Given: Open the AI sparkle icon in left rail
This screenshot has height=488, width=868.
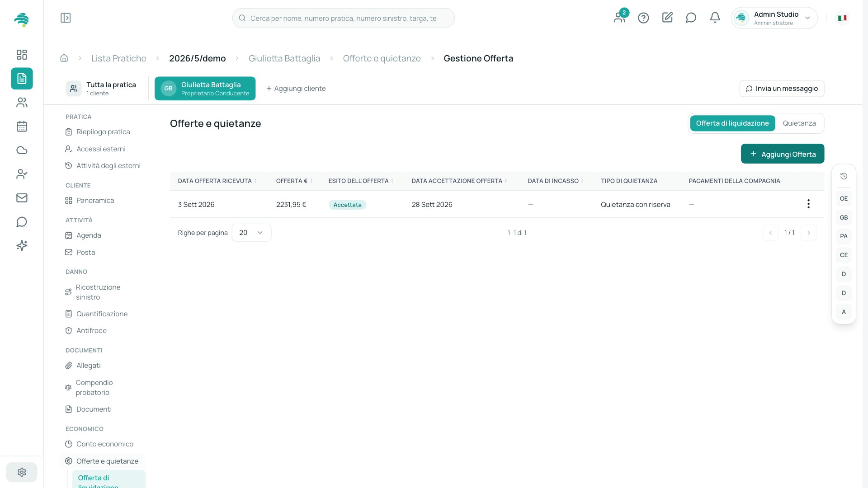Looking at the screenshot, I should [22, 245].
